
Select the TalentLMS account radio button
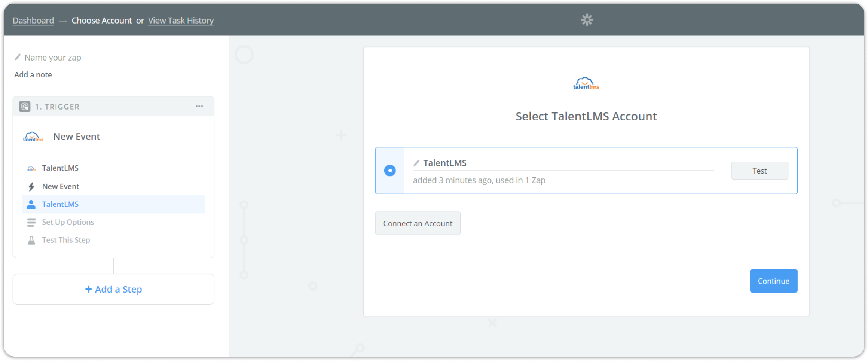click(x=390, y=171)
